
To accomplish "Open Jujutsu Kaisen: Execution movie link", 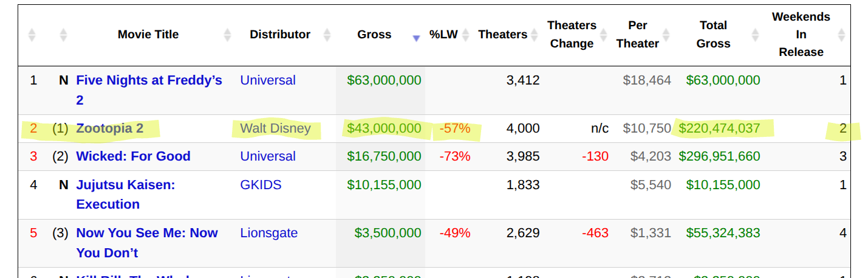I will (125, 185).
